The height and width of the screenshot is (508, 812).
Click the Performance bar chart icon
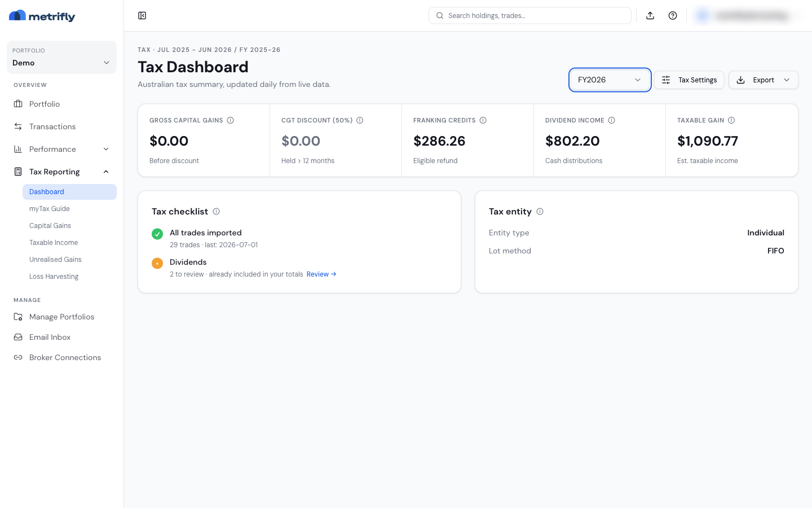coord(18,149)
